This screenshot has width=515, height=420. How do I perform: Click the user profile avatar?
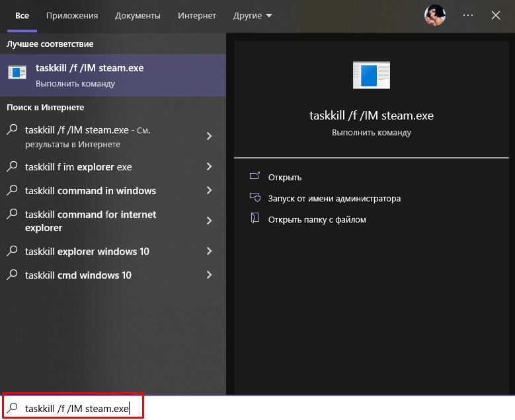tap(435, 15)
